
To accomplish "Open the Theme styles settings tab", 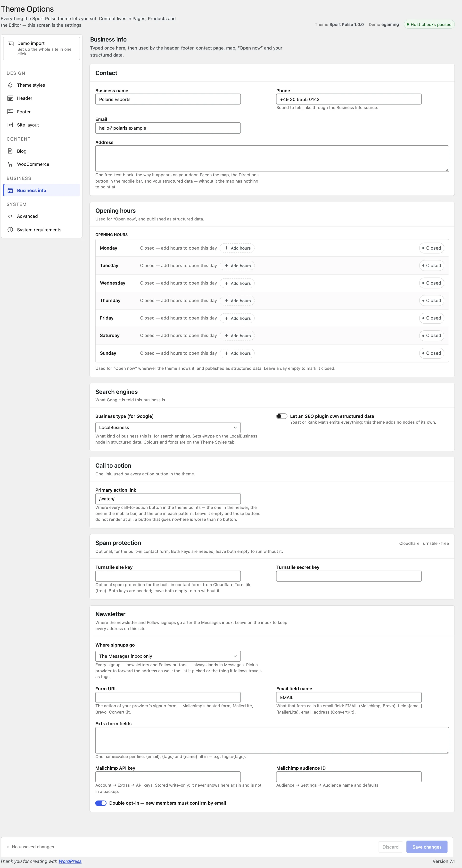I will pos(41,85).
